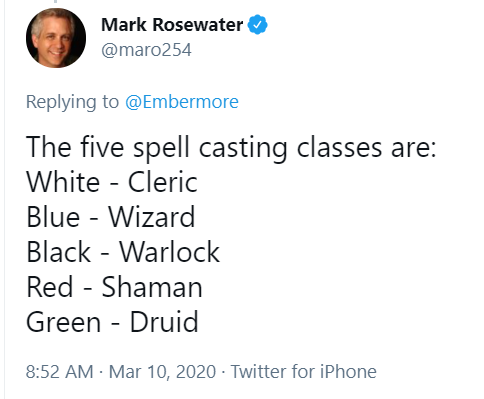Click the 8:52 AM timestamp
Viewport: 484px width, 399px height.
pos(60,371)
